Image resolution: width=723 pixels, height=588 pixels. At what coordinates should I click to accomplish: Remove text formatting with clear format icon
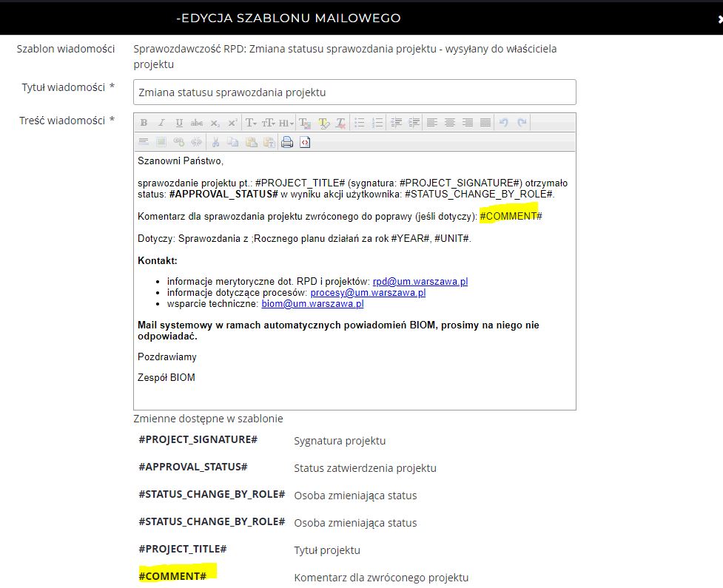(341, 123)
